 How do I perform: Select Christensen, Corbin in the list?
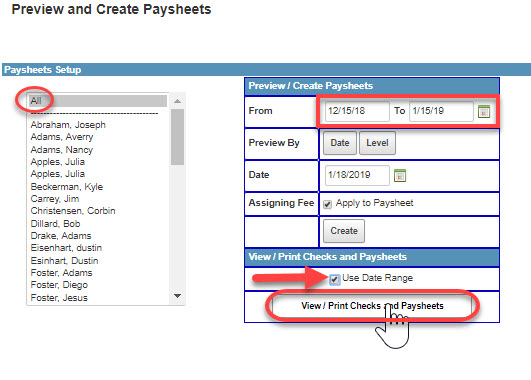(x=73, y=211)
